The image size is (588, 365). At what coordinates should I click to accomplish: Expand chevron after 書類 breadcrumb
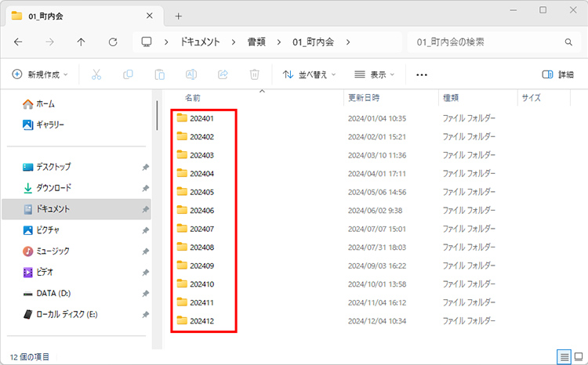click(x=278, y=42)
